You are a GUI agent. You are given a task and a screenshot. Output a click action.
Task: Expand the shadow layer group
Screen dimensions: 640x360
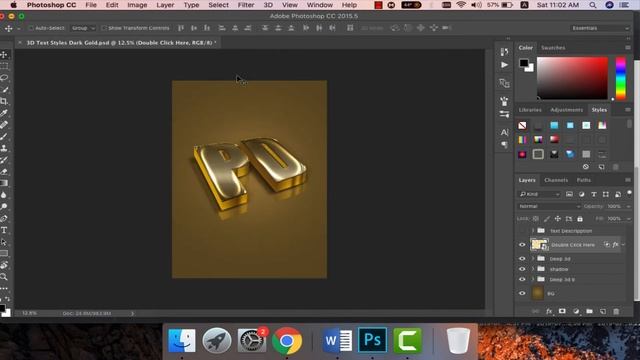click(x=533, y=269)
